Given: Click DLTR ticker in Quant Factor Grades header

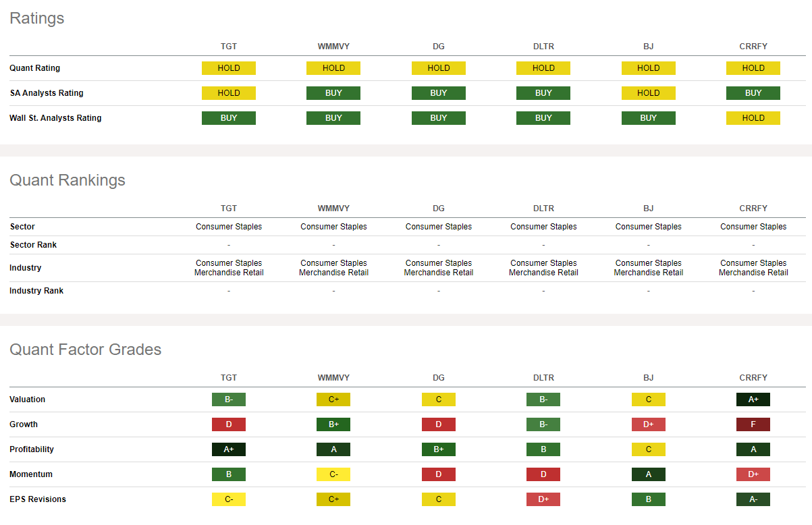Looking at the screenshot, I should (x=543, y=378).
